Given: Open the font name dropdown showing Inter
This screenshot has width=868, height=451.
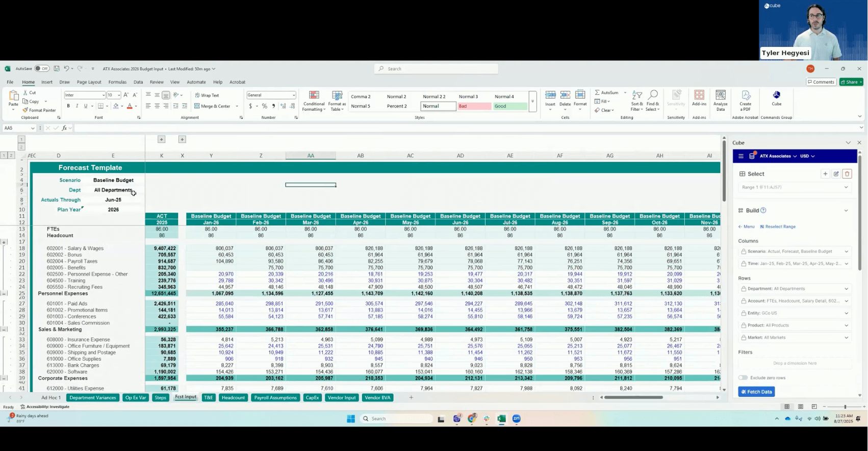Looking at the screenshot, I should click(x=104, y=95).
